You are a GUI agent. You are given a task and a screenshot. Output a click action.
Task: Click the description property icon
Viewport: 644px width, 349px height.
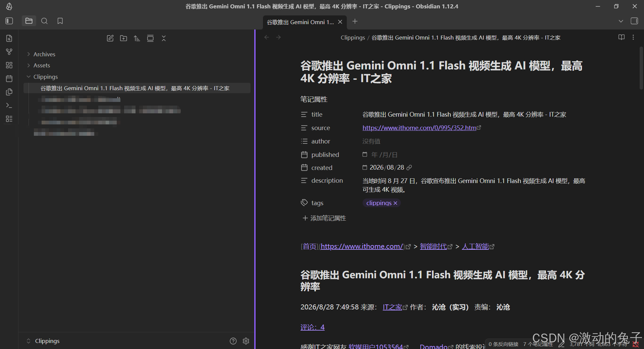pyautogui.click(x=304, y=181)
